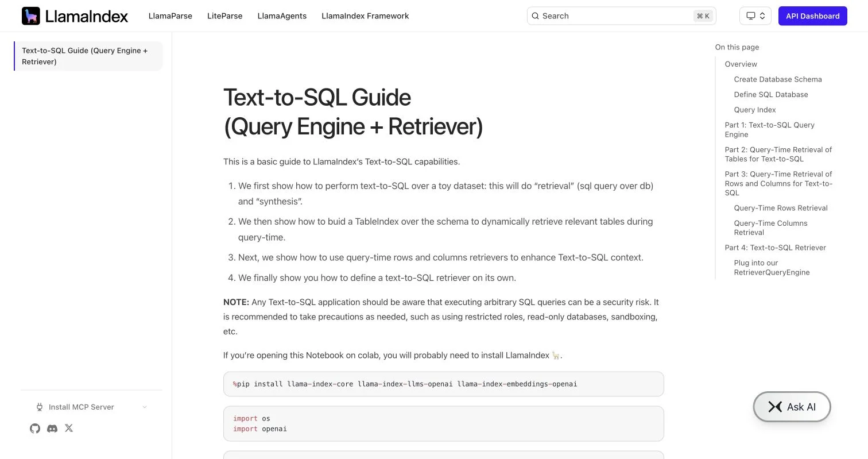Image resolution: width=868 pixels, height=459 pixels.
Task: Jump to Define SQL Database section
Action: coord(771,94)
